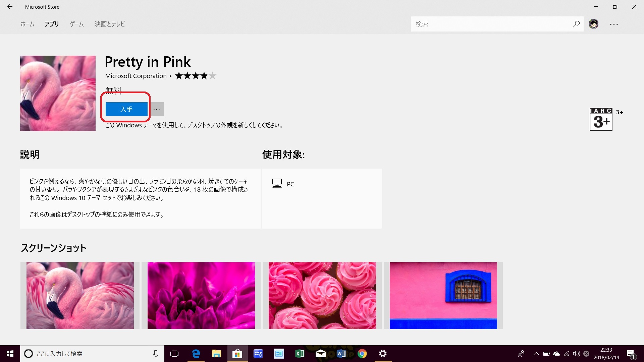Launch Word from the taskbar

point(341,354)
